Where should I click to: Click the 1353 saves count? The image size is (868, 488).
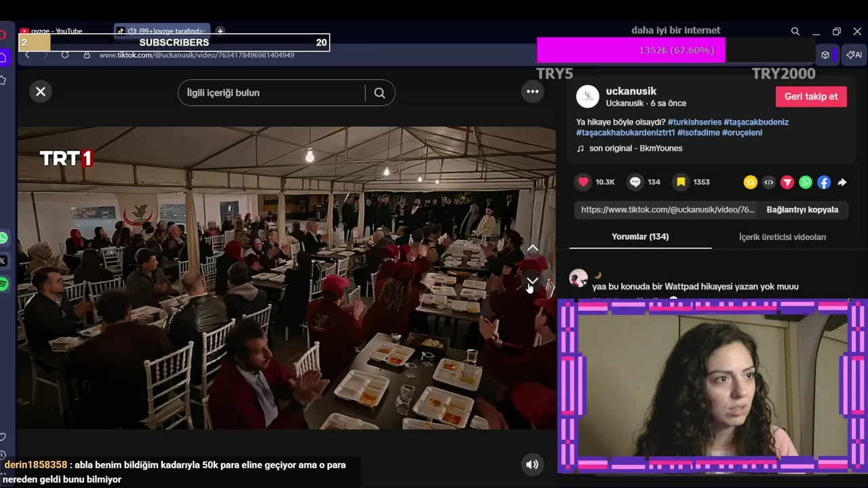click(701, 182)
